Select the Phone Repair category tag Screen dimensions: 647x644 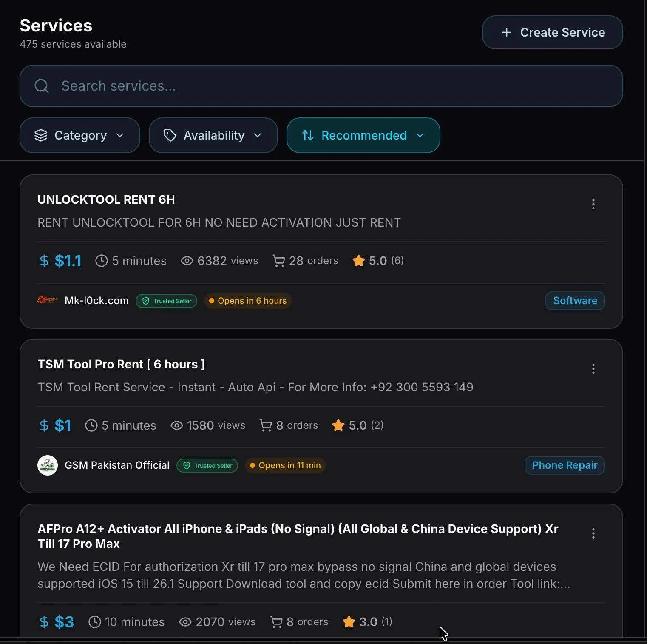point(565,465)
